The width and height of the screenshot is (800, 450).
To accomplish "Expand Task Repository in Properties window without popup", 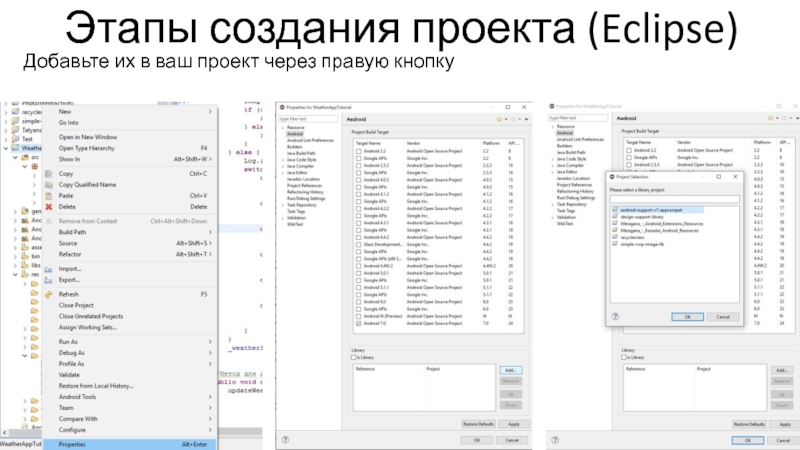I will pos(283,205).
